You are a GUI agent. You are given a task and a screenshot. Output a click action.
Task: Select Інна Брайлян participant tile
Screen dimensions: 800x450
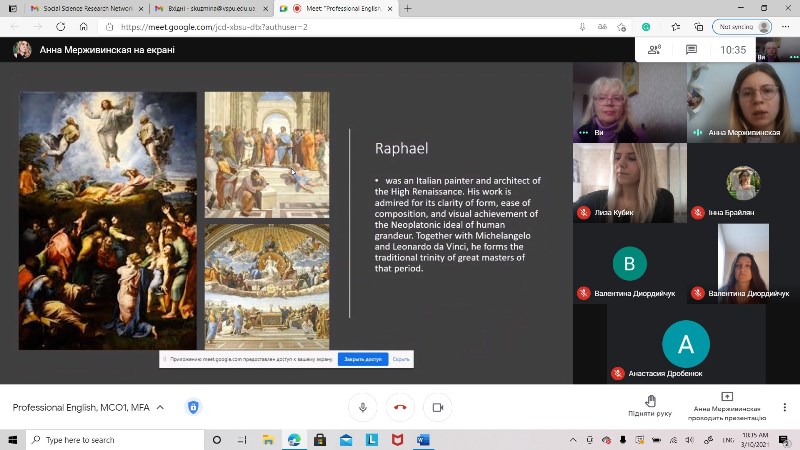(x=743, y=183)
